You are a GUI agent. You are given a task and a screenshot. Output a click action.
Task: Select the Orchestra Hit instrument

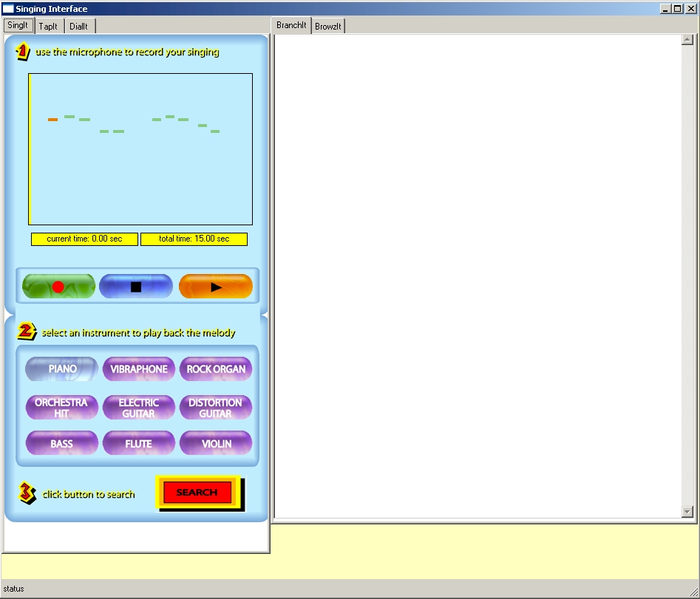(x=62, y=408)
